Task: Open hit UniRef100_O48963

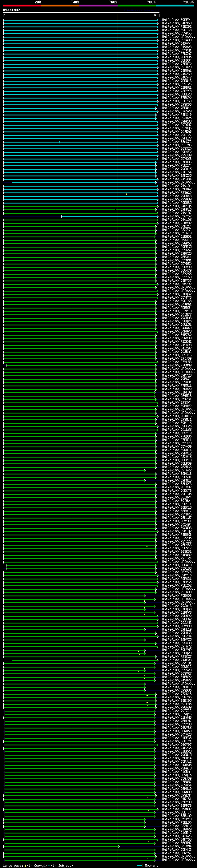Action: click(177, 23)
